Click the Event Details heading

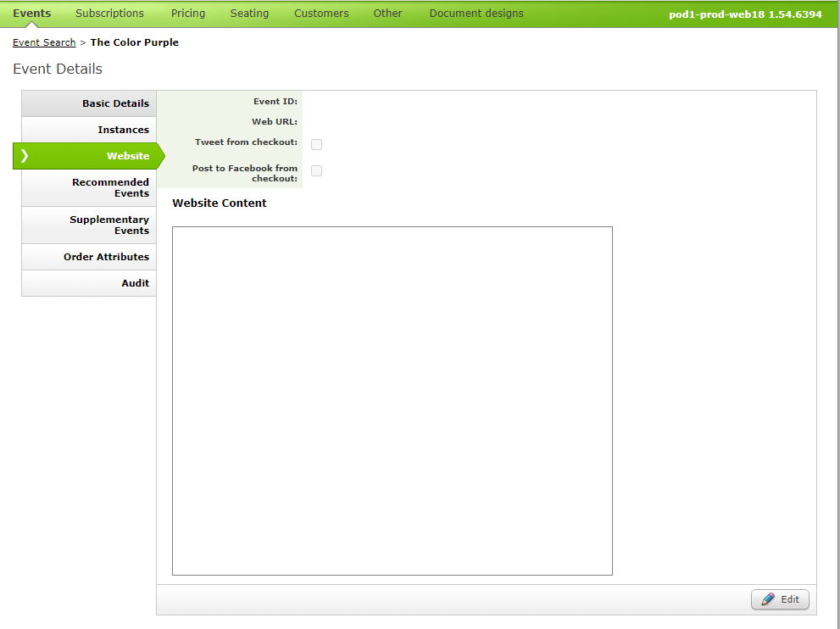click(58, 69)
